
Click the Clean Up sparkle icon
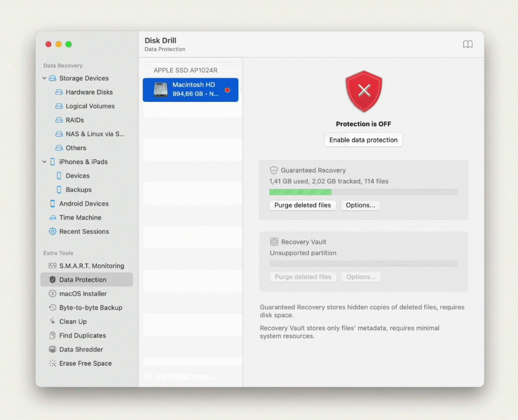tap(52, 321)
